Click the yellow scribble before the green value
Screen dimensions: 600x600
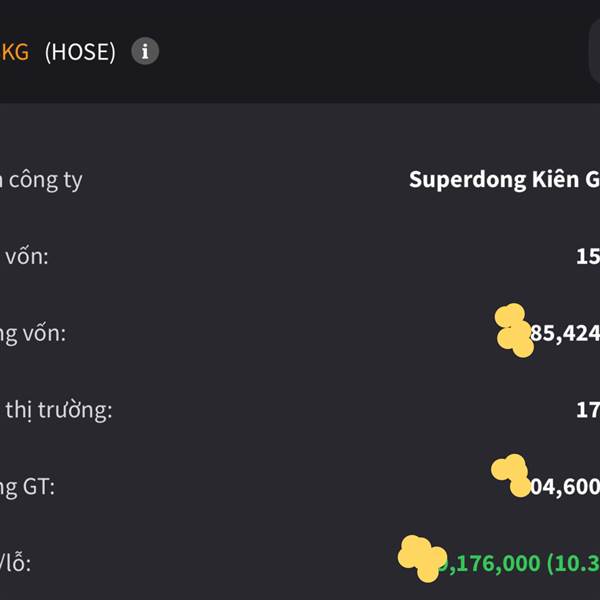pyautogui.click(x=422, y=558)
